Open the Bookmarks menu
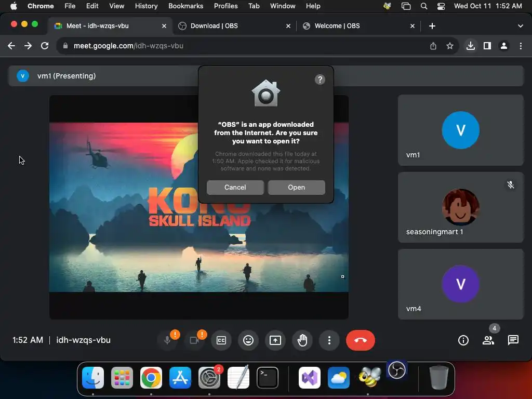The image size is (532, 399). coord(185,6)
